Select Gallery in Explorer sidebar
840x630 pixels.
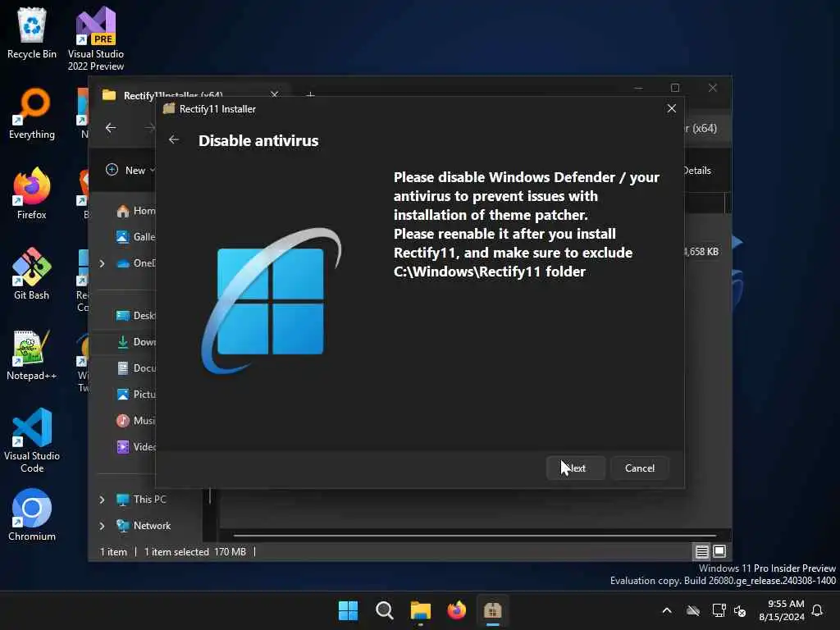tap(136, 236)
